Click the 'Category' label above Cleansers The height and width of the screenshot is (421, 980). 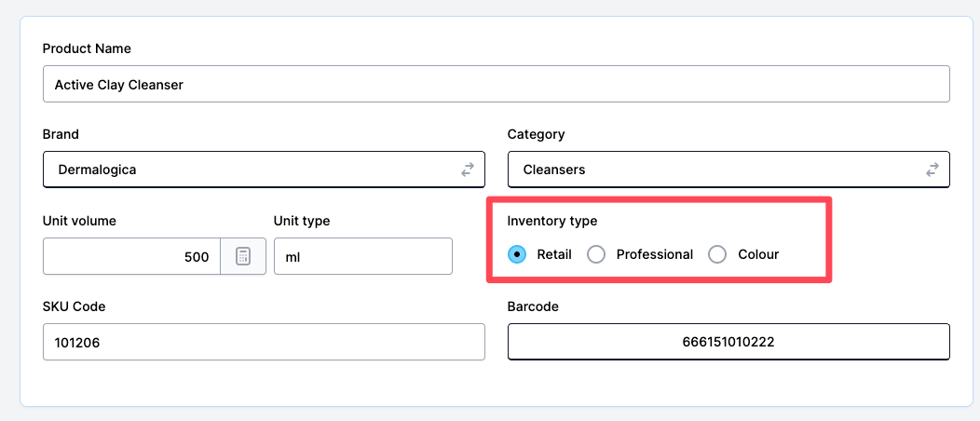coord(536,134)
